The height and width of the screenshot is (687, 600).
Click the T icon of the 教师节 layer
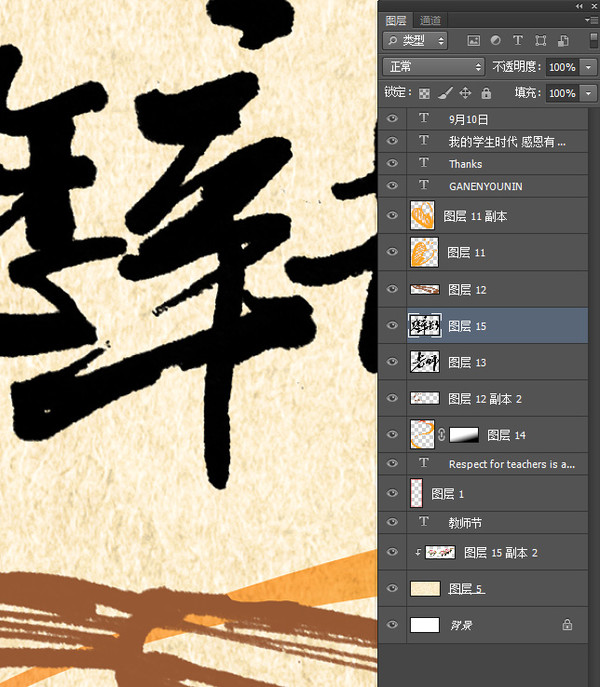tap(423, 521)
